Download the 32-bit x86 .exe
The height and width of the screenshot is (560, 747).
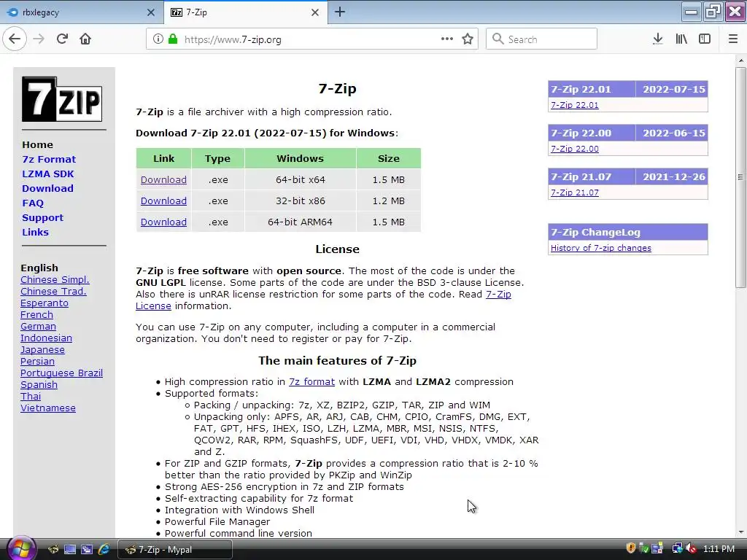point(163,201)
